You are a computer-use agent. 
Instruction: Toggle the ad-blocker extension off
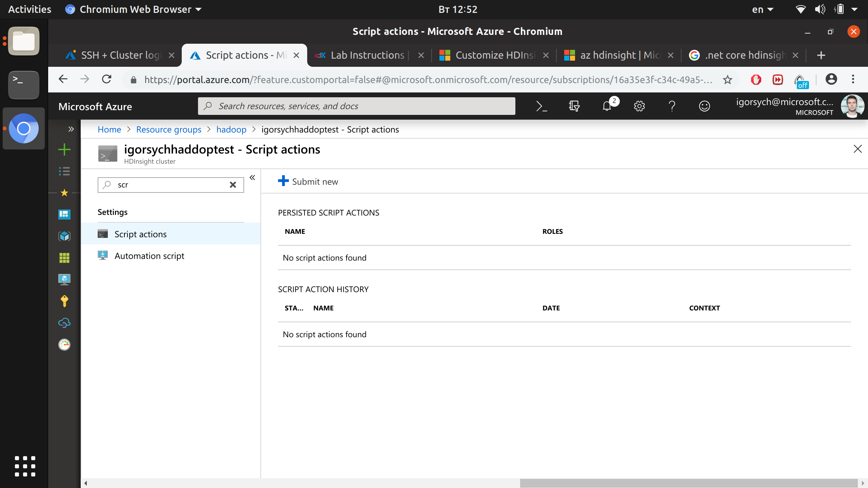pyautogui.click(x=756, y=79)
